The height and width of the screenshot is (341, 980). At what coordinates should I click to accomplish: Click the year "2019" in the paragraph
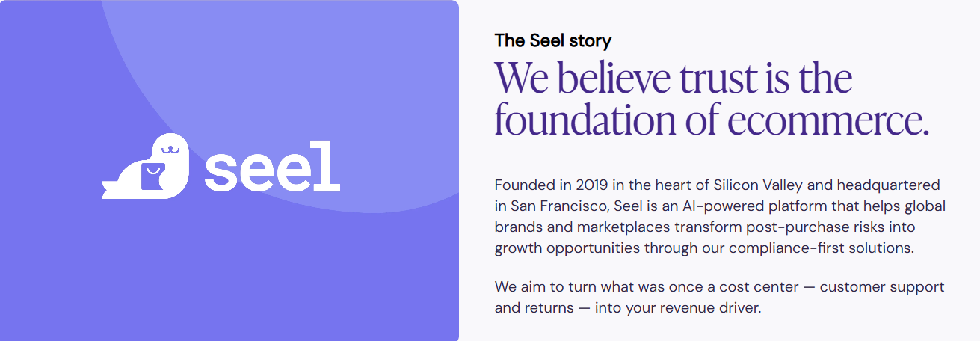tap(591, 184)
